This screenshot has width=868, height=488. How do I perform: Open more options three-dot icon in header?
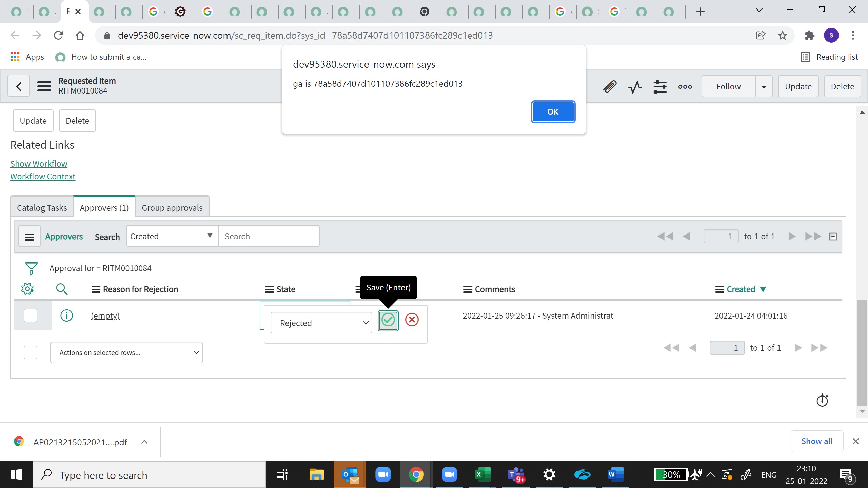[x=685, y=87]
